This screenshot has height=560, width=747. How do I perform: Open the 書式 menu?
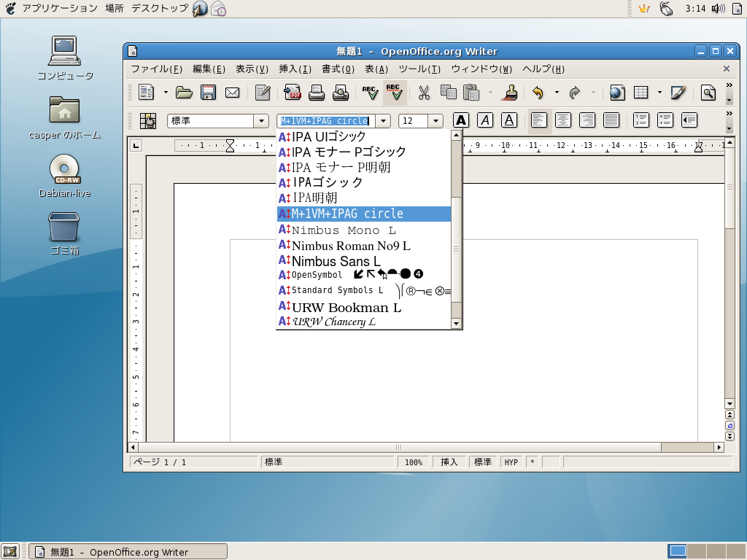(338, 69)
